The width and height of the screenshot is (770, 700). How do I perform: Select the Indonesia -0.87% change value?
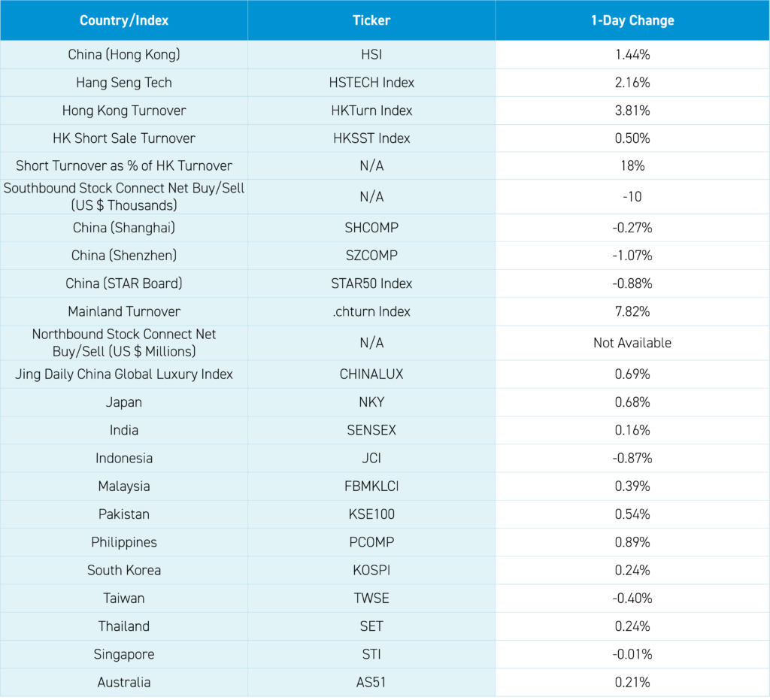pyautogui.click(x=632, y=458)
